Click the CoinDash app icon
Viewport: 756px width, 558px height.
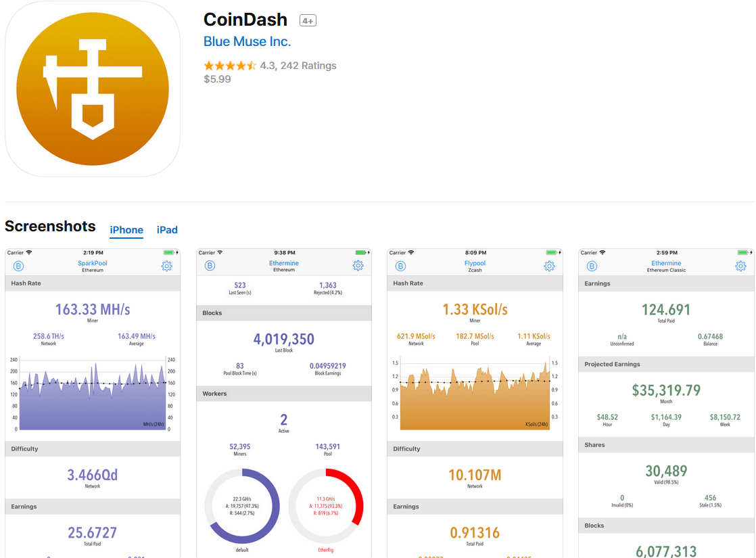click(93, 89)
